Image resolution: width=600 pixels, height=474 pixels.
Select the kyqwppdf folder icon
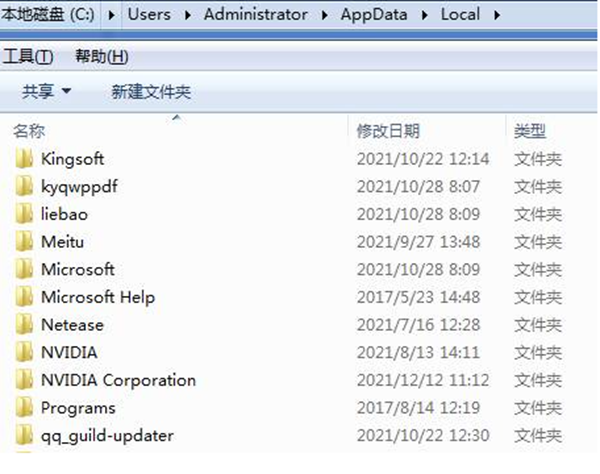24,186
